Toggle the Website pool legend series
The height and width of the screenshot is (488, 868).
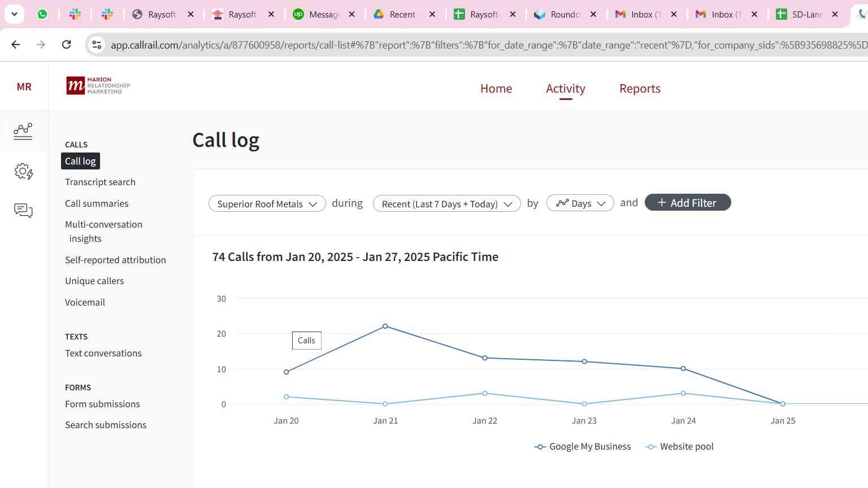[x=680, y=446]
